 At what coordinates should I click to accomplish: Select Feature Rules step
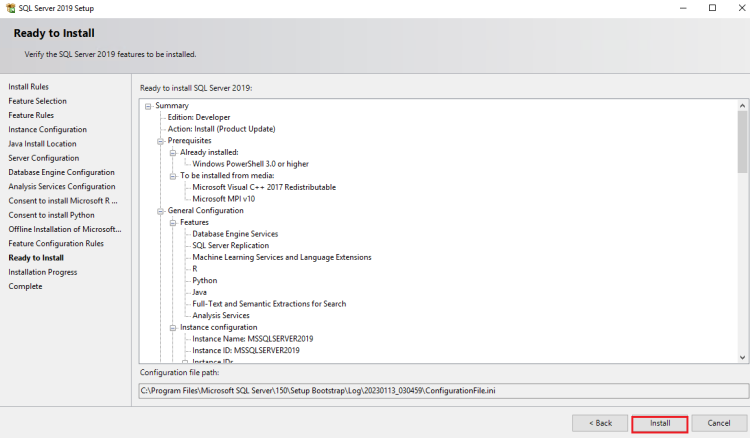[x=31, y=116]
